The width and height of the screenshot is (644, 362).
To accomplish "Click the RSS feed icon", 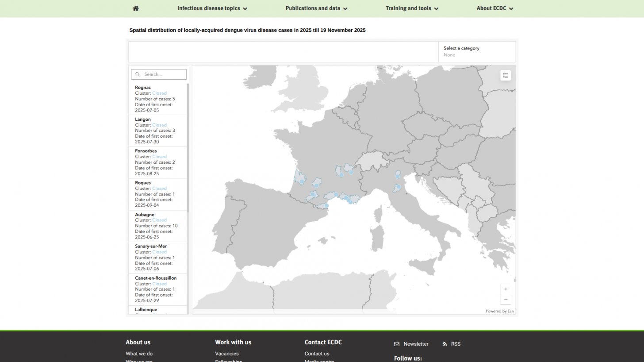I will click(445, 344).
